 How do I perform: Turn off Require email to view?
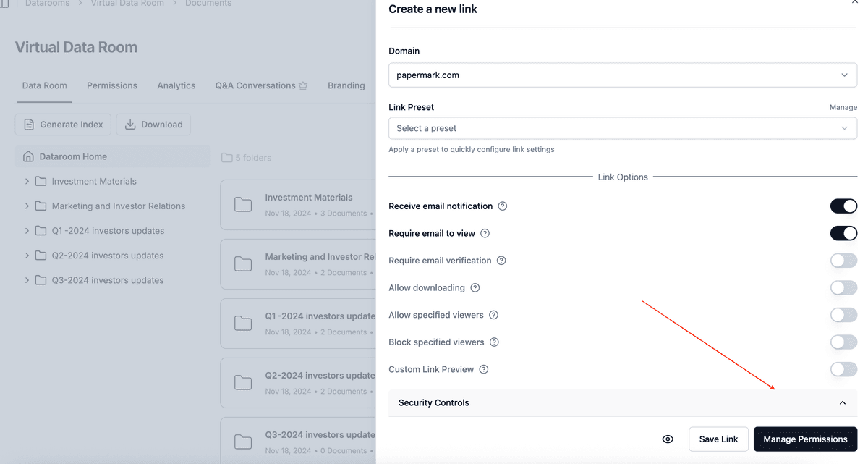pos(843,233)
